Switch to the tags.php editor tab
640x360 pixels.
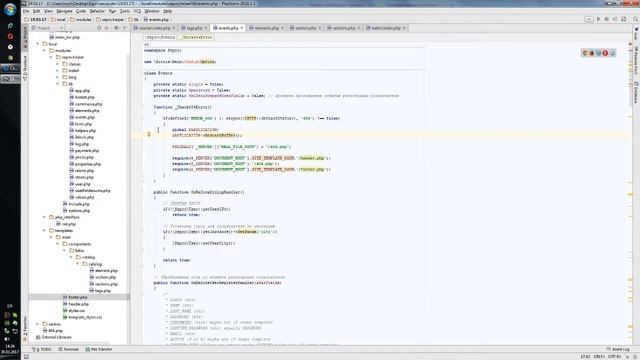pos(194,28)
